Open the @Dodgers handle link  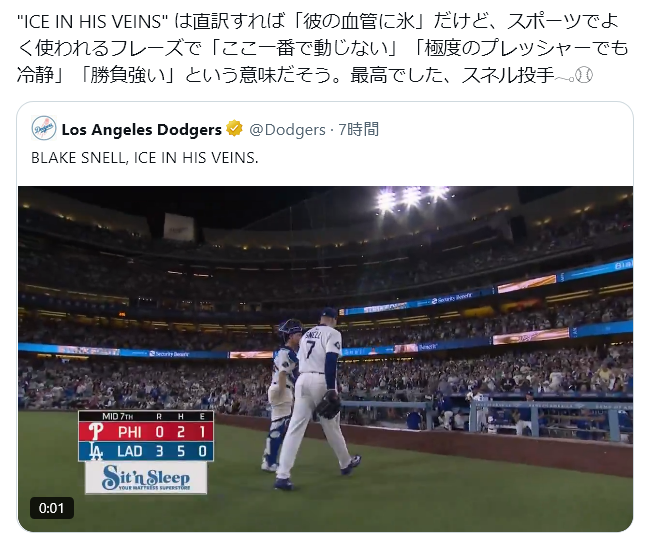tap(287, 129)
